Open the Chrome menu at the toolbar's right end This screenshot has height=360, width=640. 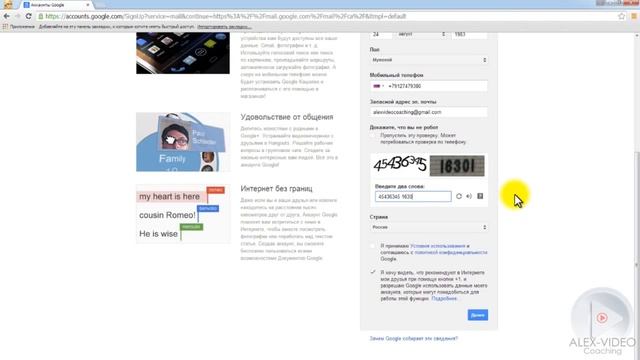(635, 16)
